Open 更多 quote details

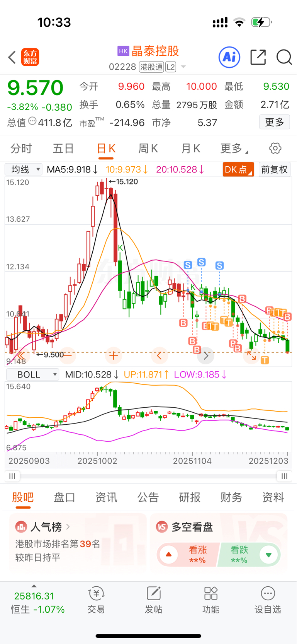275,122
